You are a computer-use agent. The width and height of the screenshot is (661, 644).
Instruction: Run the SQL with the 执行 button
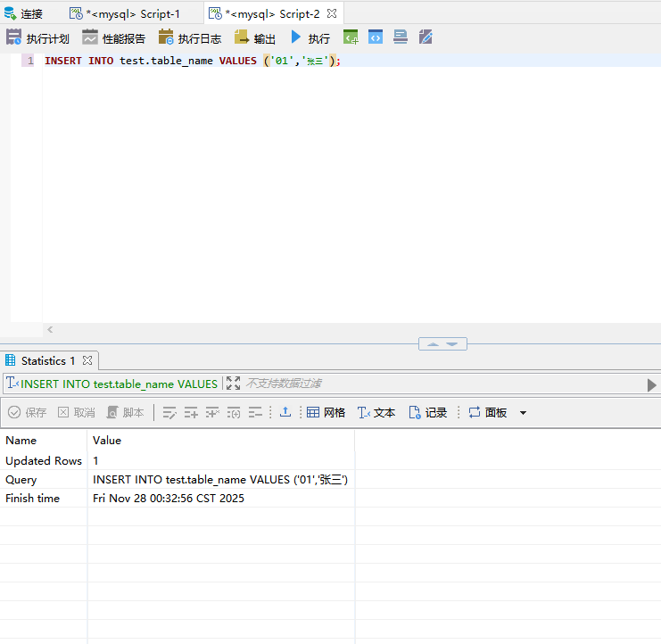[x=310, y=38]
